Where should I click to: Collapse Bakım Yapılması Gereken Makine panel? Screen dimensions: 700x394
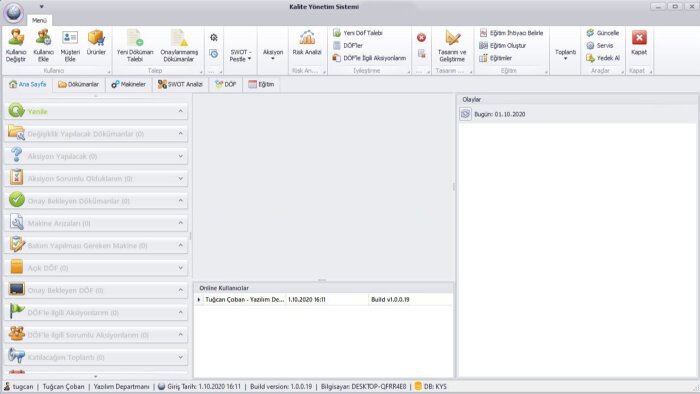pyautogui.click(x=180, y=245)
